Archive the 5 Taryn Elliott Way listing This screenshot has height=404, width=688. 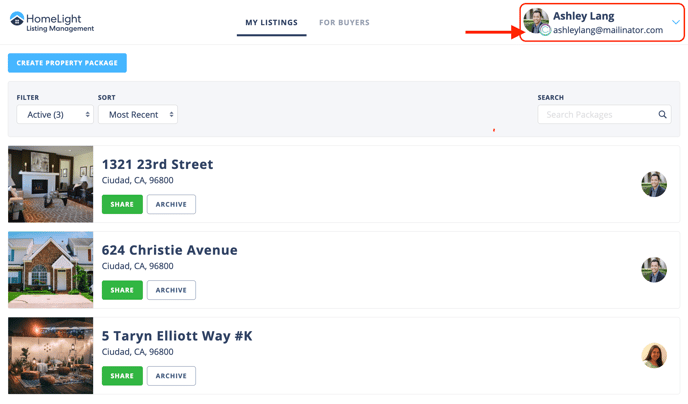click(171, 376)
